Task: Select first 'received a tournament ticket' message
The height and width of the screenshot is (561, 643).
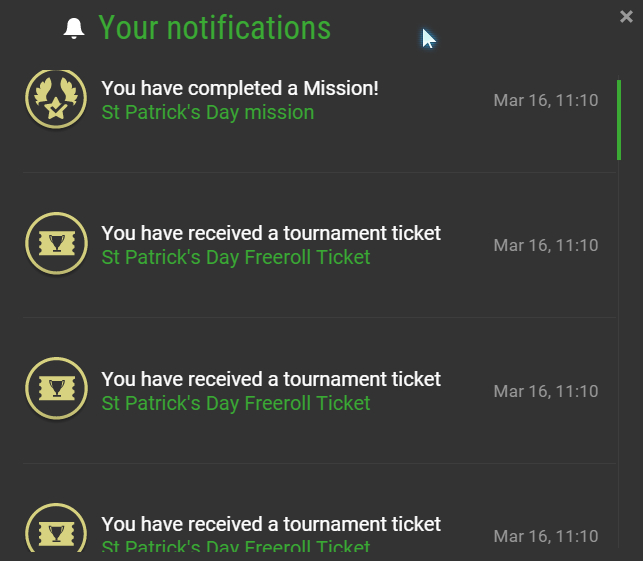Action: coord(271,233)
